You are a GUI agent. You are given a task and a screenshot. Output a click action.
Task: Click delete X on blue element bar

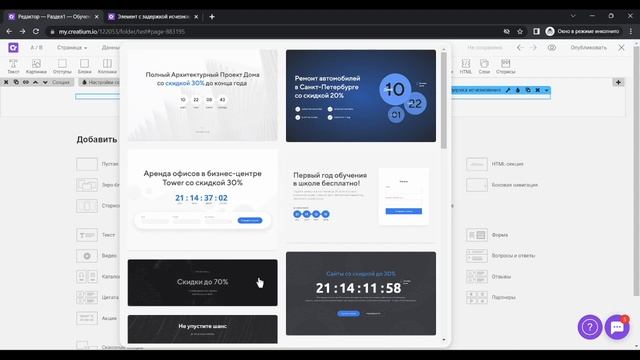538,90
